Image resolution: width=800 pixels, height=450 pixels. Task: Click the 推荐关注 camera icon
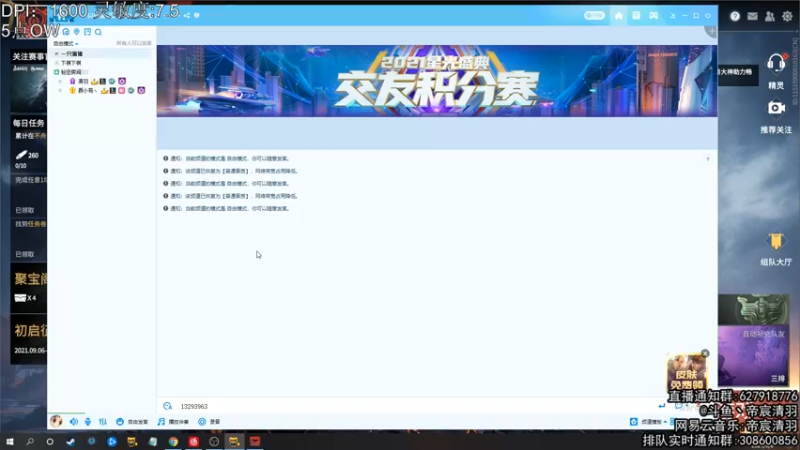coord(776,108)
